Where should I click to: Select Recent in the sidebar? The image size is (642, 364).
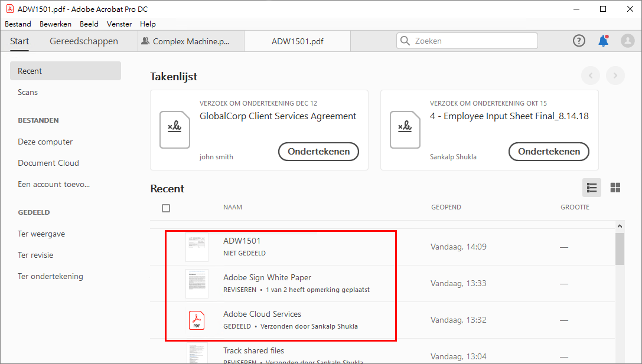tap(66, 71)
